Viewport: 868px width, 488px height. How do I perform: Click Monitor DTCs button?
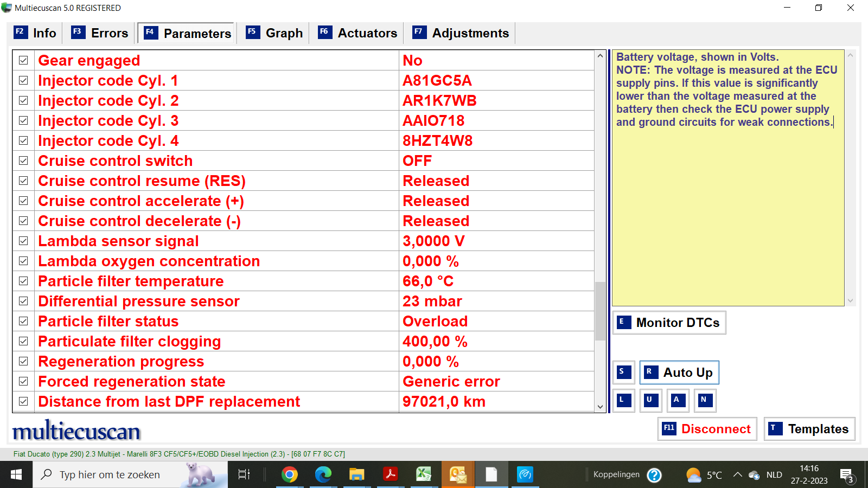[669, 323]
